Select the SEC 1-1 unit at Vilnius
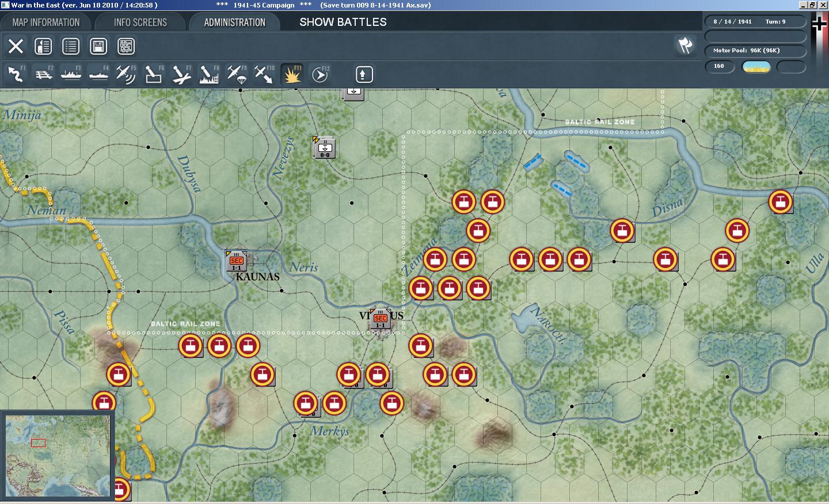Image resolution: width=829 pixels, height=504 pixels. 381,319
